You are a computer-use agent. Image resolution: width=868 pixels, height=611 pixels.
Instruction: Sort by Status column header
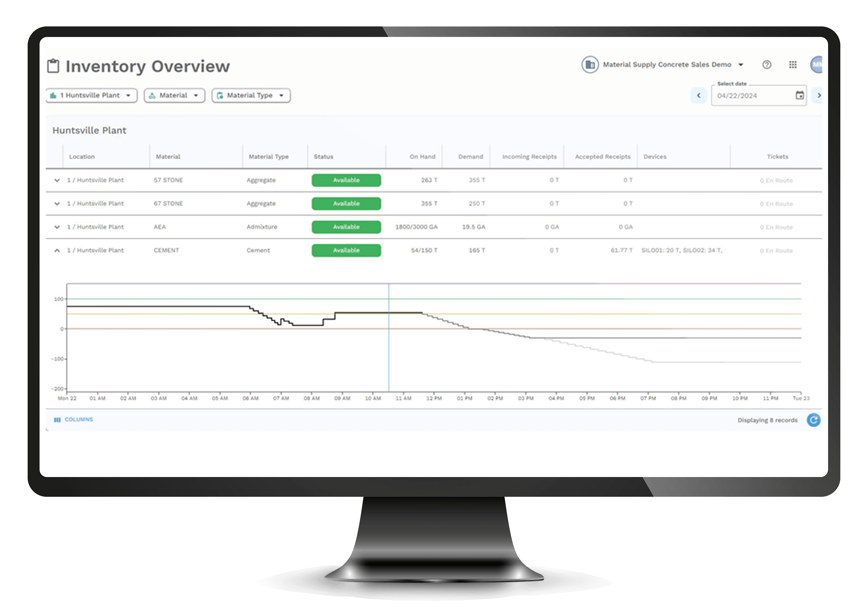[323, 157]
